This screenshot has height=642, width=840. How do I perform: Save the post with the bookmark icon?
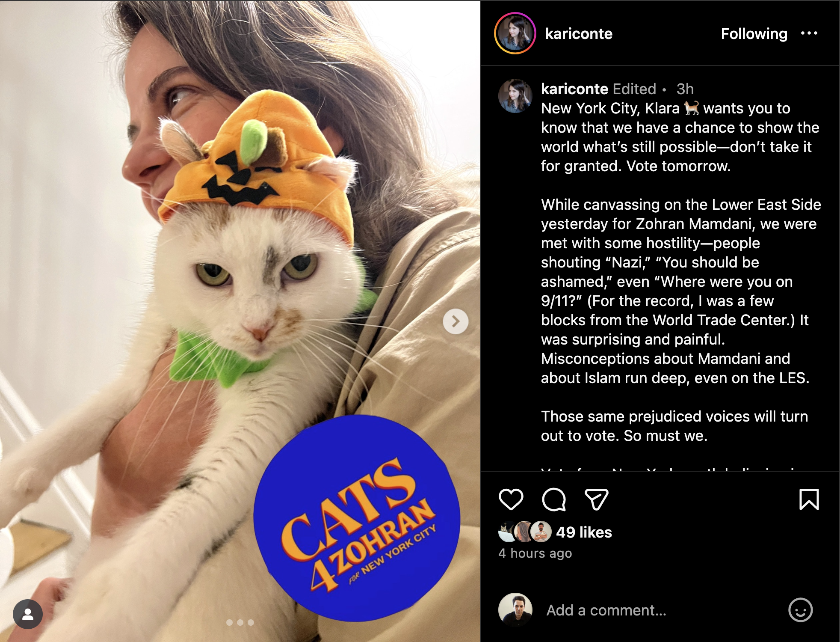[x=809, y=499]
